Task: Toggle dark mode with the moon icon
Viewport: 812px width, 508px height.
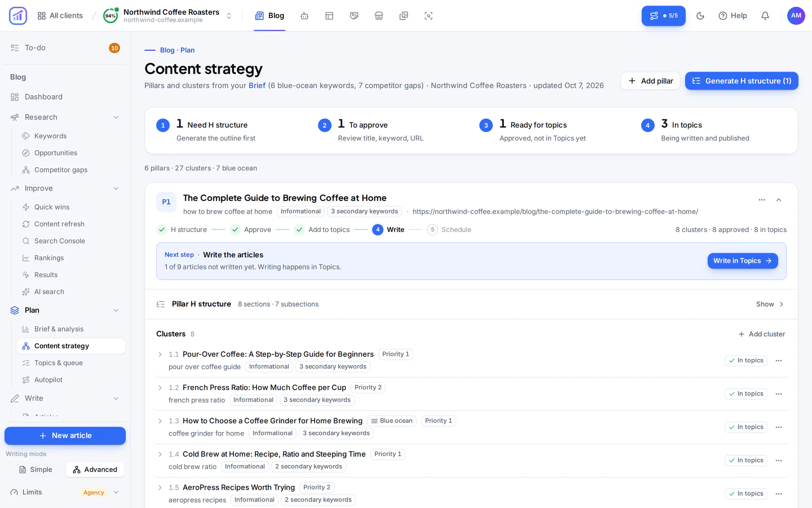Action: tap(700, 16)
